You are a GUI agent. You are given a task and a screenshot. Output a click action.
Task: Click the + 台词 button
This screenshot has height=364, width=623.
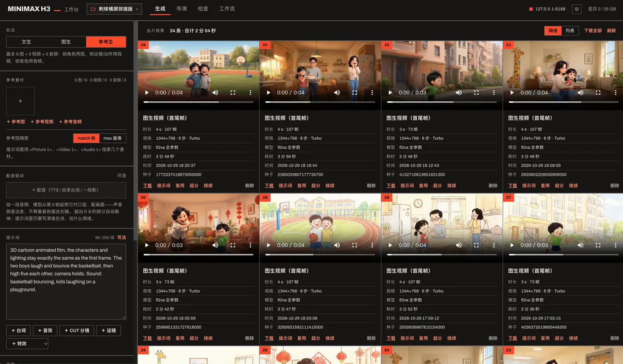(18, 331)
